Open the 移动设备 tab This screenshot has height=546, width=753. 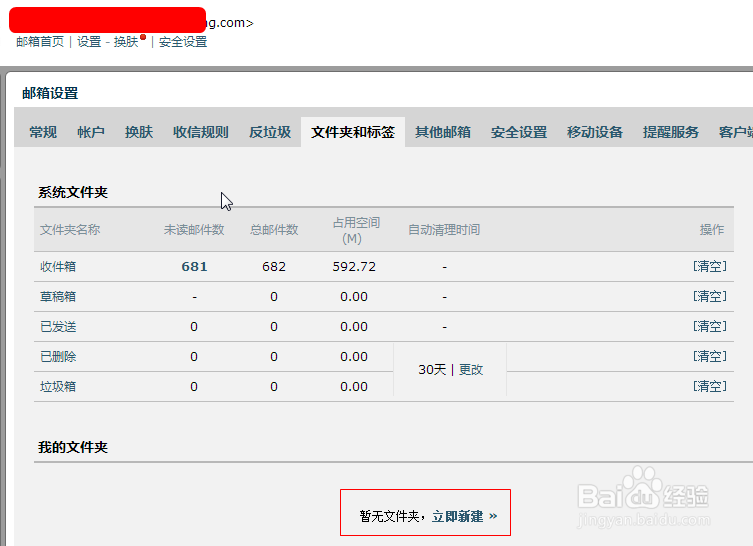point(595,132)
